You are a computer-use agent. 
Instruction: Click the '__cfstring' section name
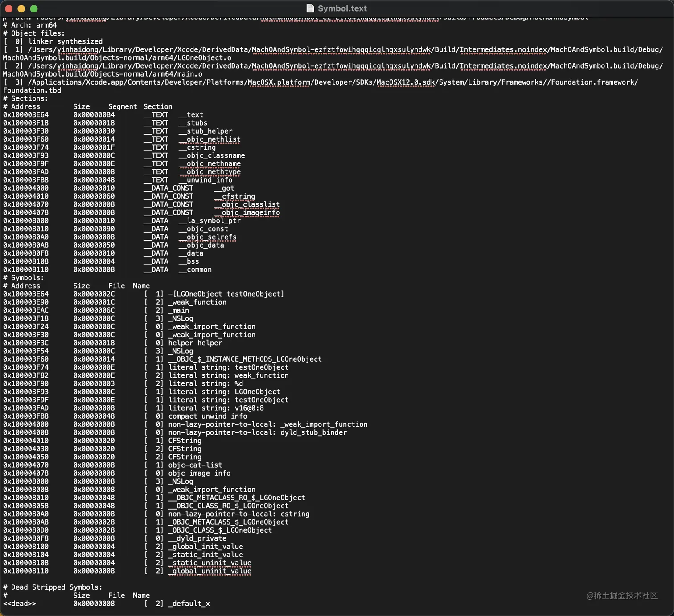click(234, 196)
